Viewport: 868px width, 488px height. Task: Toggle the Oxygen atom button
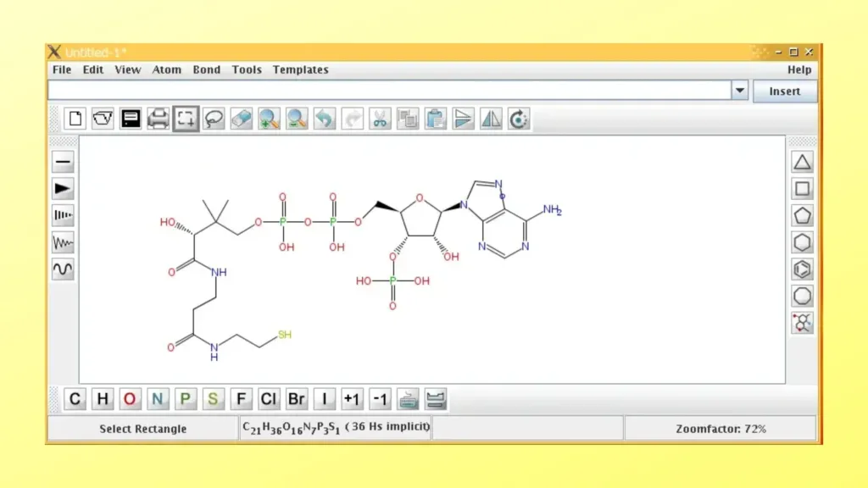pos(130,399)
